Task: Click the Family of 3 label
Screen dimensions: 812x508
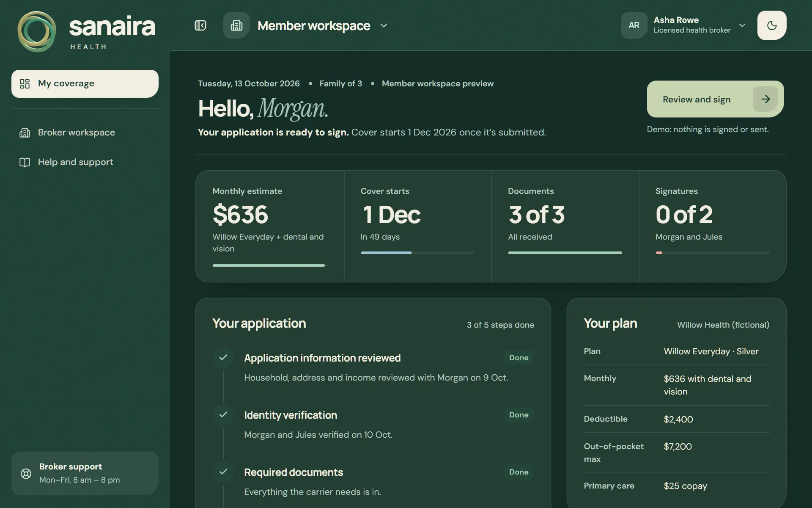Action: coord(341,83)
